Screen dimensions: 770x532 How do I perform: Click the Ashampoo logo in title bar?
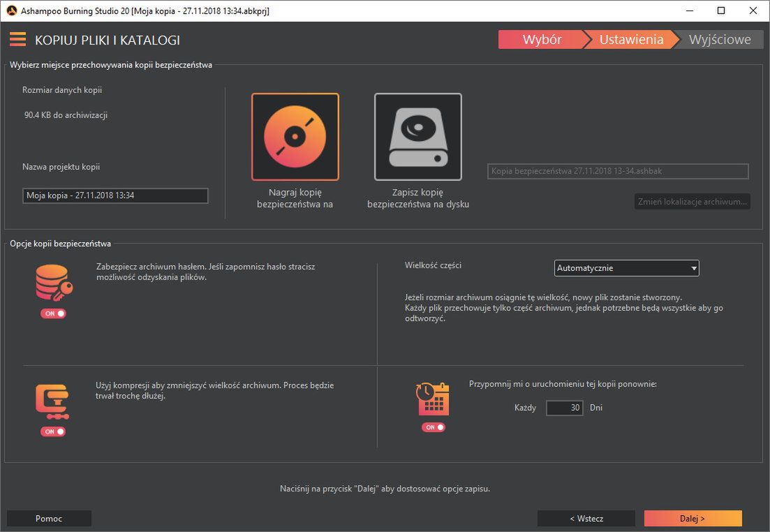coord(11,10)
